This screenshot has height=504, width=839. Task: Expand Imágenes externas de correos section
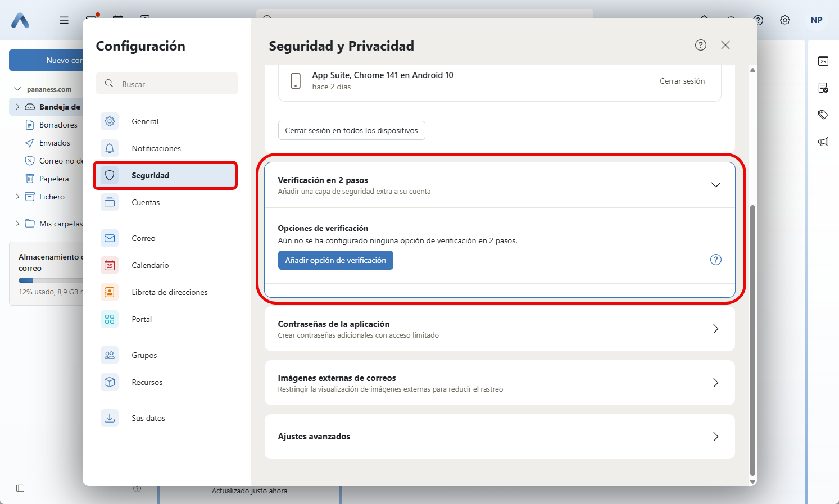pos(715,383)
